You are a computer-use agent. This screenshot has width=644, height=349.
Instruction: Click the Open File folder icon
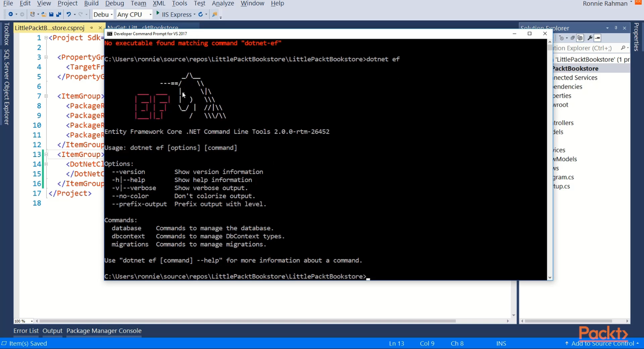coord(44,14)
